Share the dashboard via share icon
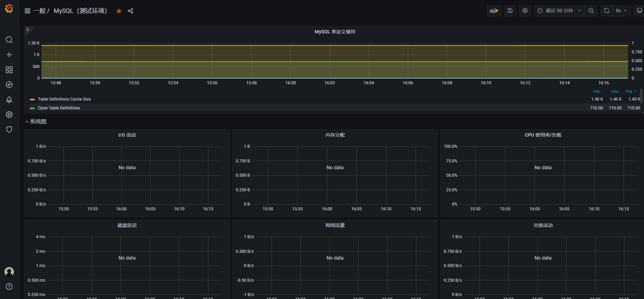This screenshot has height=299, width=644. click(x=130, y=11)
